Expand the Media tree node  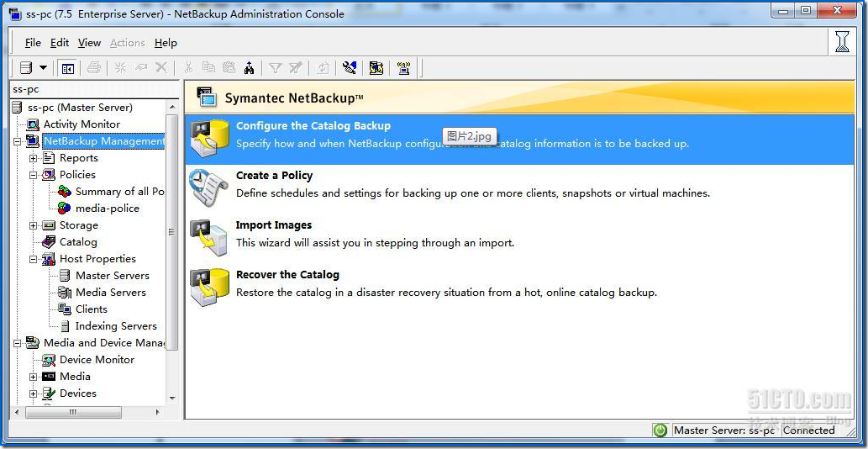click(x=34, y=377)
